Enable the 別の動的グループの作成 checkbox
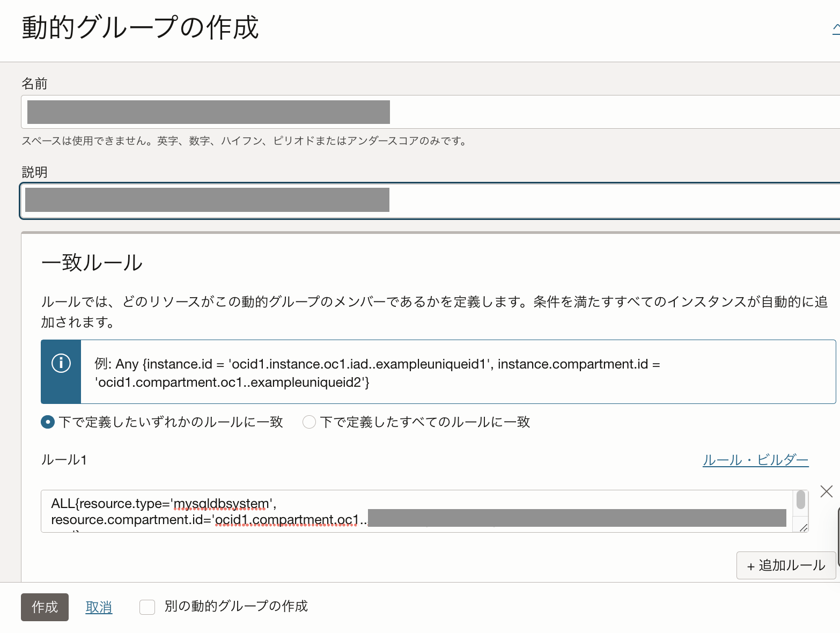Image resolution: width=840 pixels, height=633 pixels. click(x=147, y=607)
